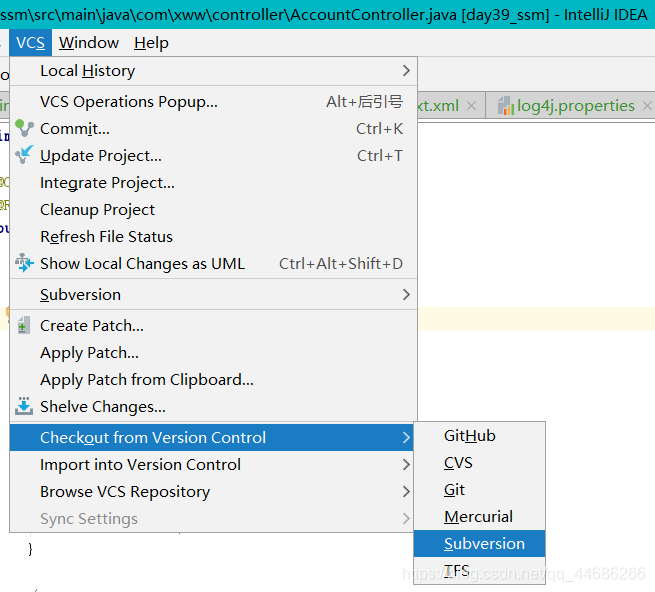The height and width of the screenshot is (592, 655).
Task: Click the Ctrl+K shortcut text
Action: (379, 129)
